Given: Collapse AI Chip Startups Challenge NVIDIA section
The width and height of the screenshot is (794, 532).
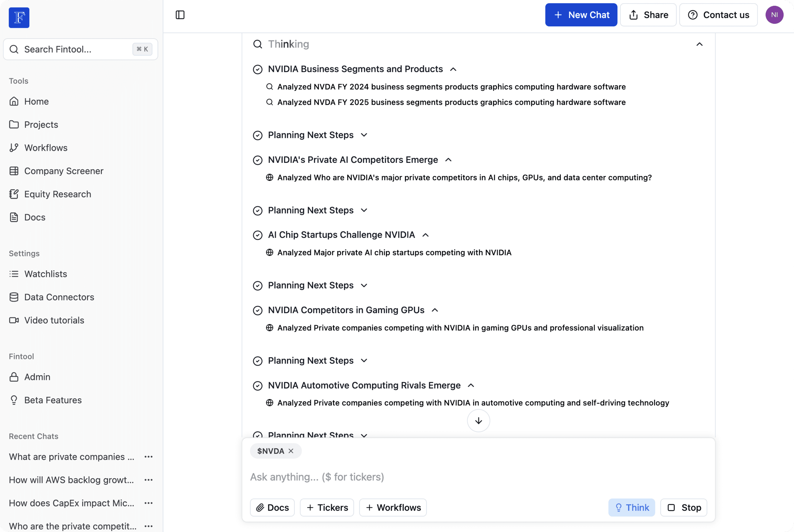Looking at the screenshot, I should (425, 235).
